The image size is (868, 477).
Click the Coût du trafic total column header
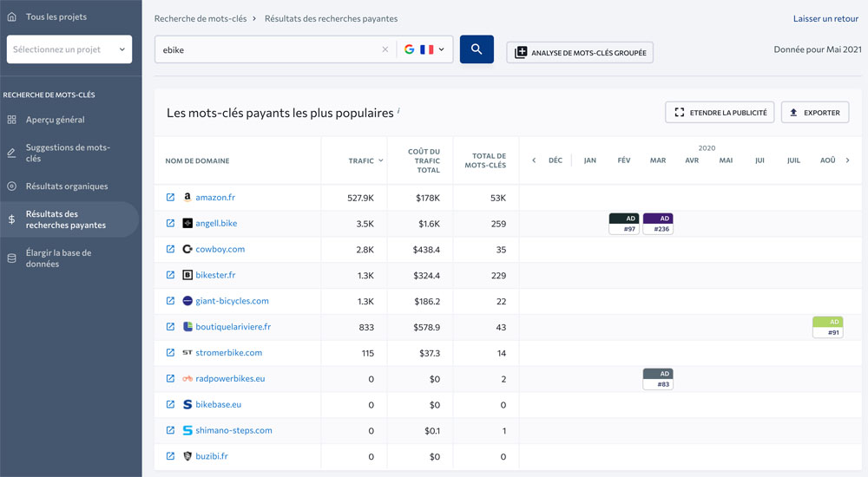(x=424, y=160)
